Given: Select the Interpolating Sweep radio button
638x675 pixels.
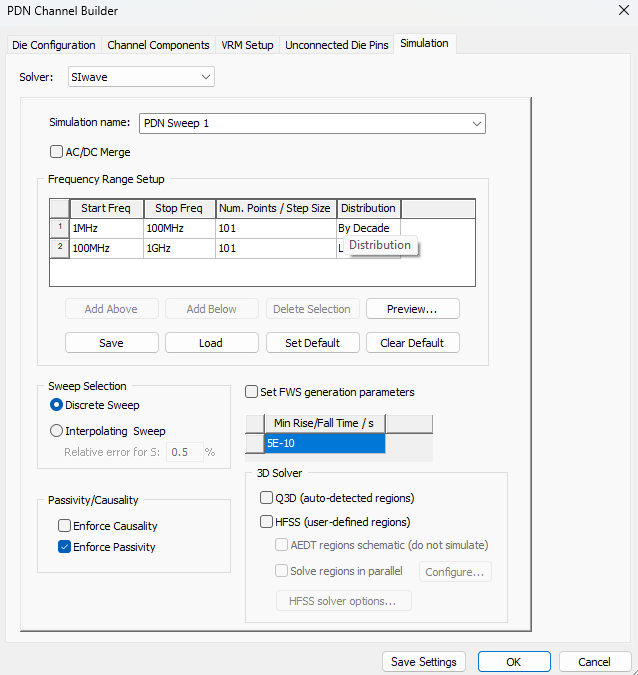Looking at the screenshot, I should click(x=57, y=431).
